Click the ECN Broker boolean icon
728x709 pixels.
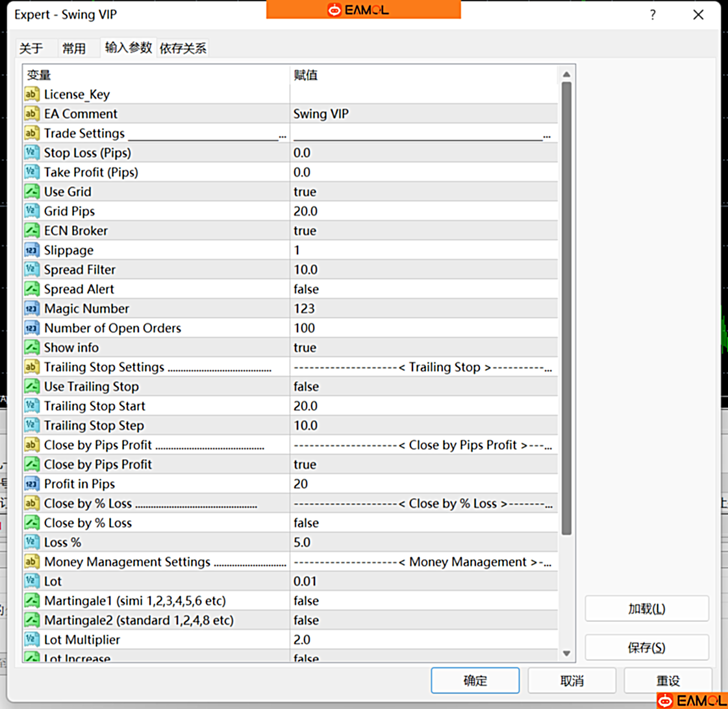pos(32,230)
